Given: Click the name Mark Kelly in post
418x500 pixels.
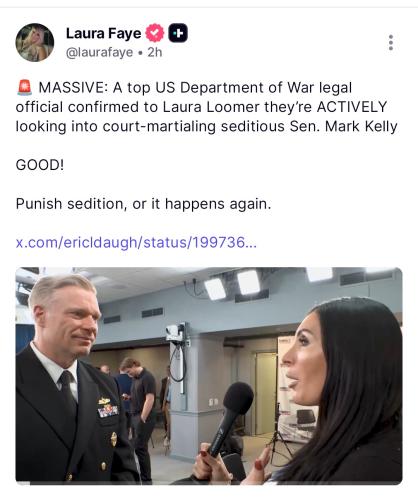Looking at the screenshot, I should point(361,126).
